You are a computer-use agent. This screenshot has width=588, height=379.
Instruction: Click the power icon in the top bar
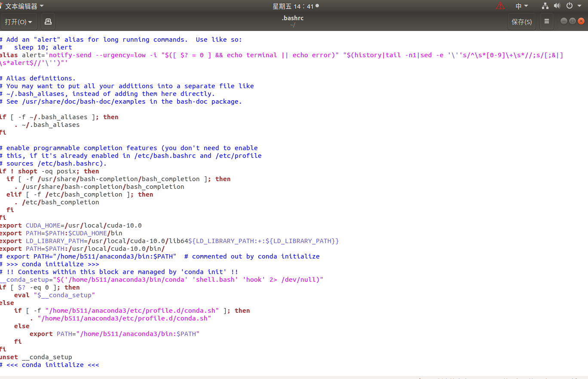pos(569,6)
